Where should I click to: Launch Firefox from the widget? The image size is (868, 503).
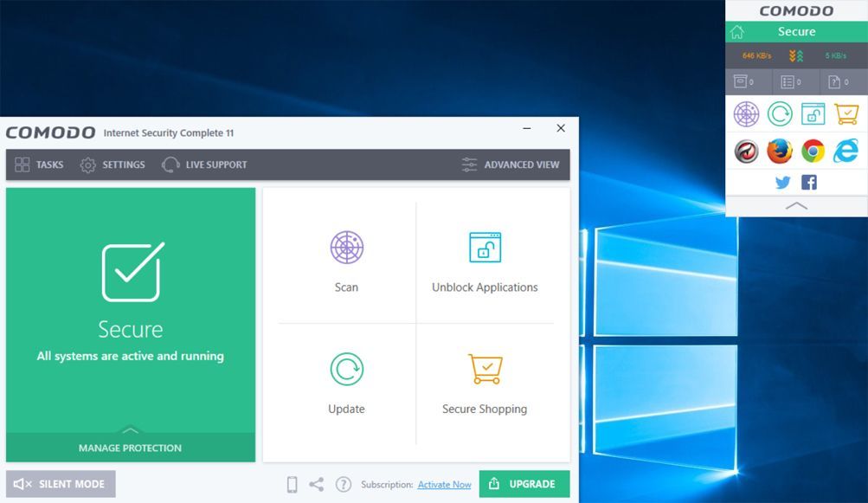[x=780, y=151]
